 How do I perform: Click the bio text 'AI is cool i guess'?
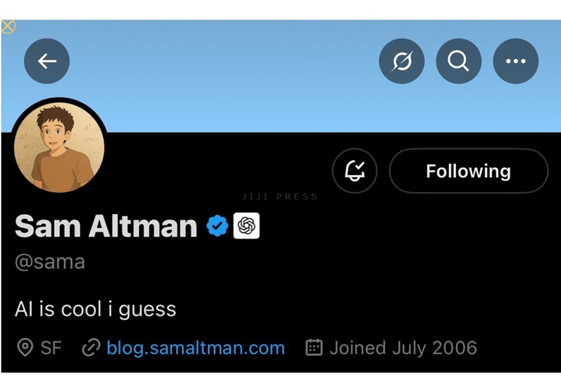95,309
